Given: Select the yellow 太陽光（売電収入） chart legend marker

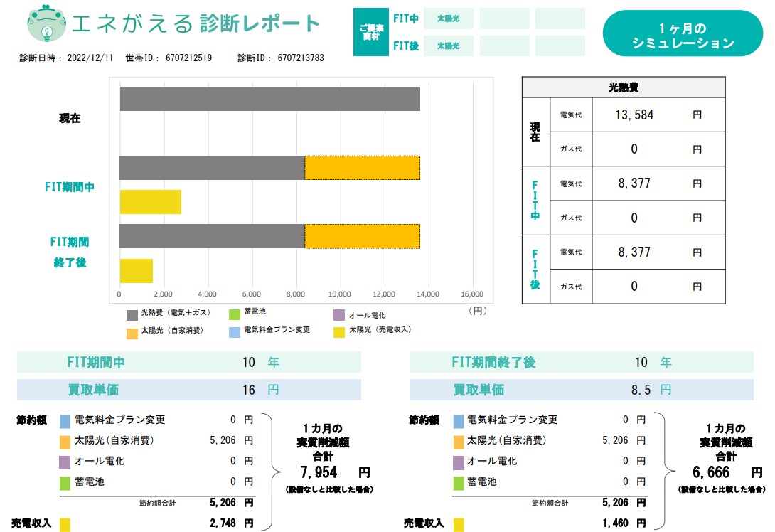Looking at the screenshot, I should point(339,331).
